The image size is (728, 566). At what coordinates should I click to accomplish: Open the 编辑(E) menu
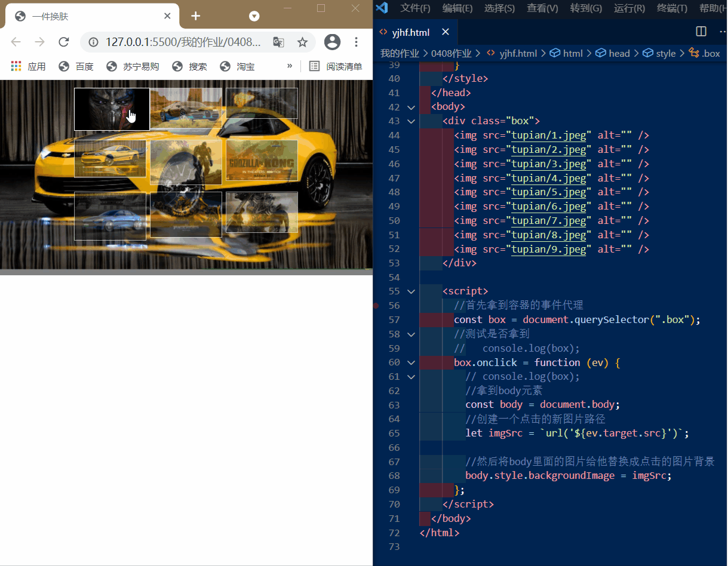(x=457, y=8)
